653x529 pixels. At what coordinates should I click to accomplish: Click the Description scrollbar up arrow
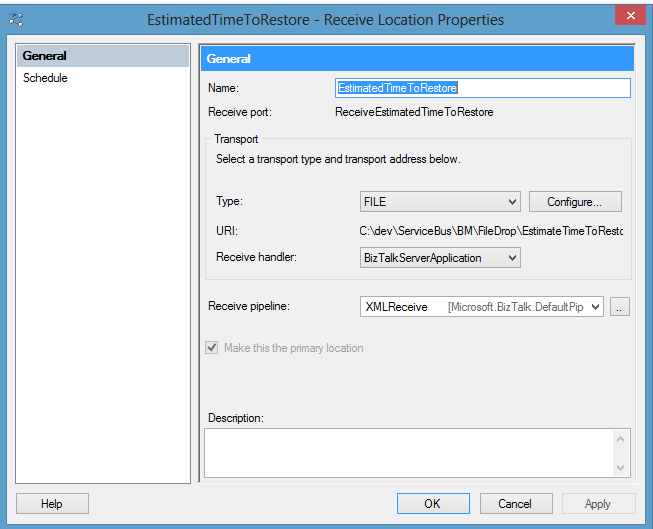(x=621, y=439)
